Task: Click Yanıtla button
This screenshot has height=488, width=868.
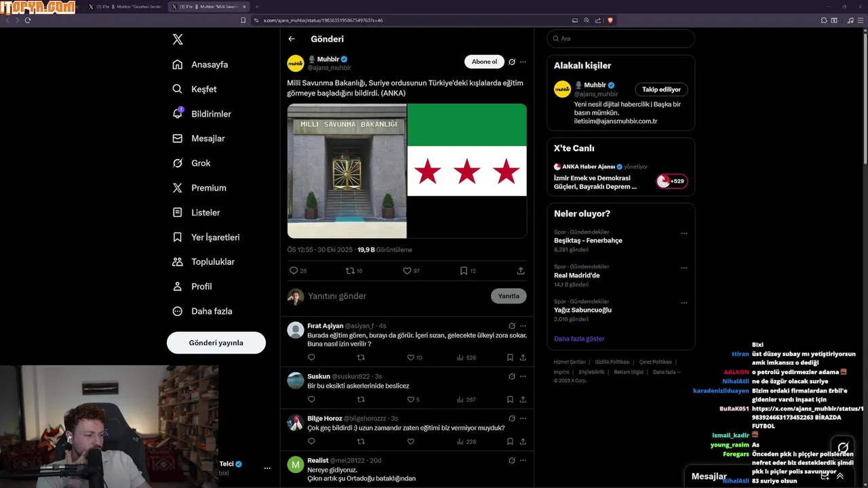Action: (x=509, y=296)
